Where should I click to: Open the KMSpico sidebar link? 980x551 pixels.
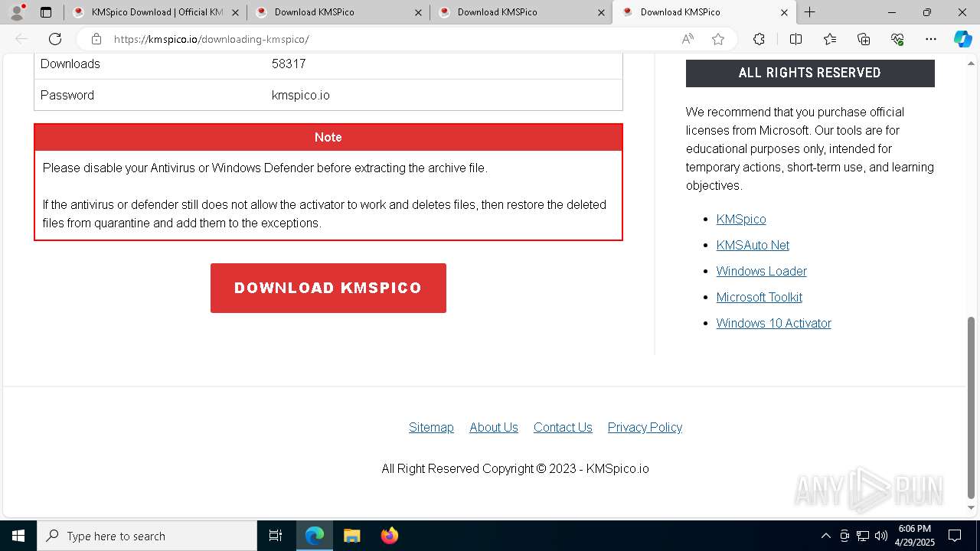(x=741, y=219)
